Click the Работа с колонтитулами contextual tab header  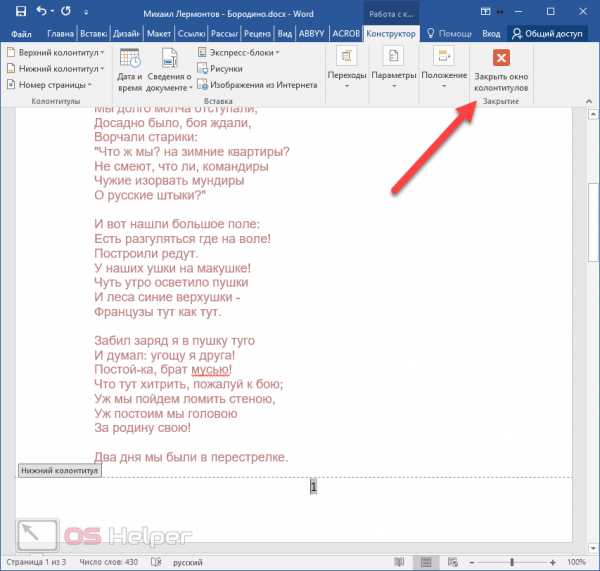391,14
